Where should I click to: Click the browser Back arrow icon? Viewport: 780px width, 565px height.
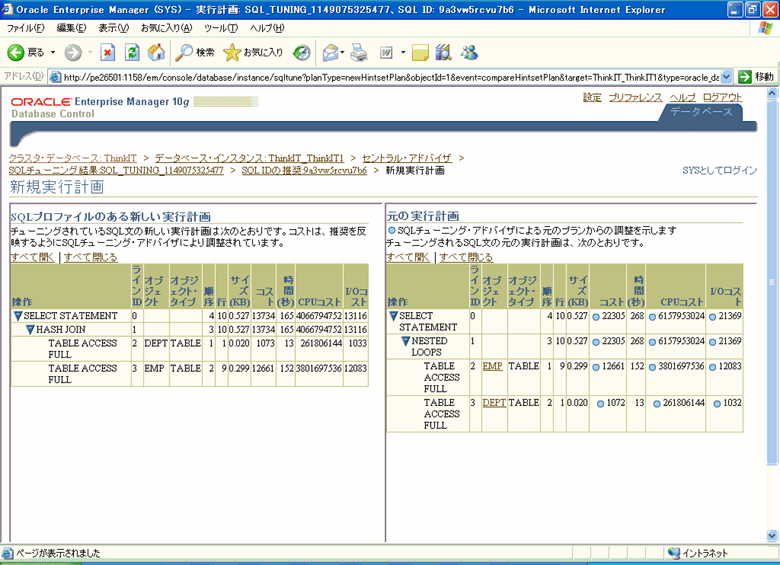click(x=17, y=52)
